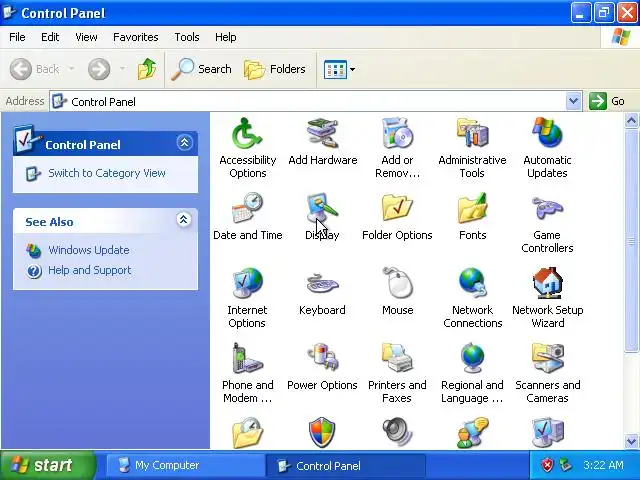Select the Fonts folder icon
Screen dimensions: 640x480
472,208
